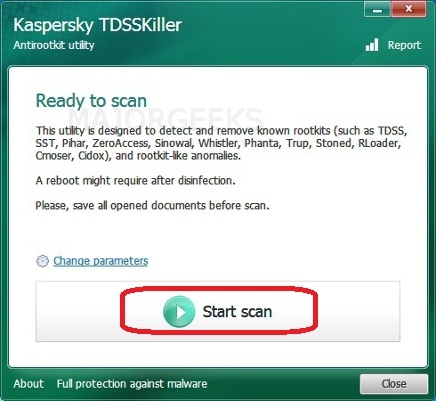Click the Kaspersky TDSSKiller title text
436x401 pixels.
click(x=98, y=25)
